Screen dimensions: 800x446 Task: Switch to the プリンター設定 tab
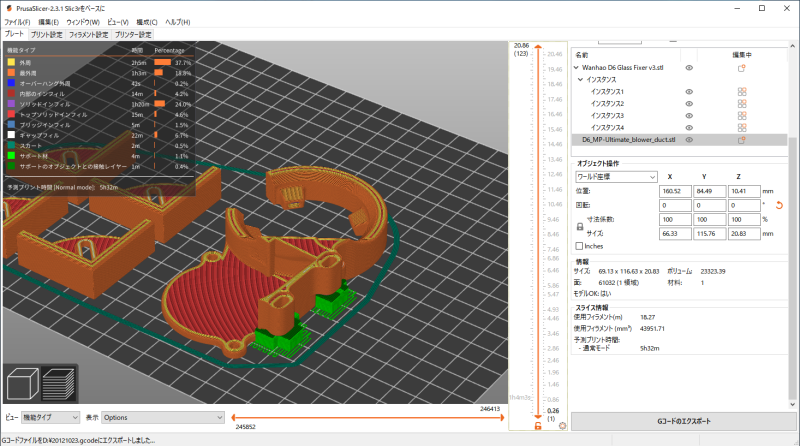[x=133, y=35]
